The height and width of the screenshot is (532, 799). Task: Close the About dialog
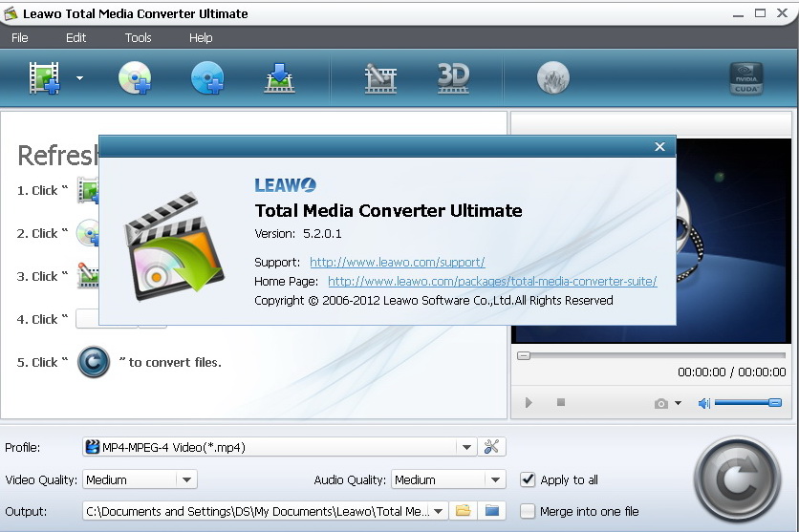click(x=659, y=147)
